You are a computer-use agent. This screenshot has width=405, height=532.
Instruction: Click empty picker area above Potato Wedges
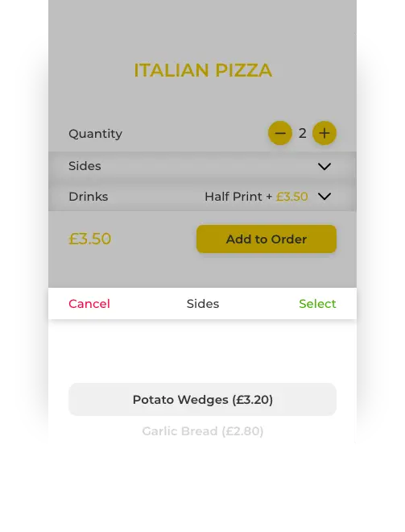[203, 351]
